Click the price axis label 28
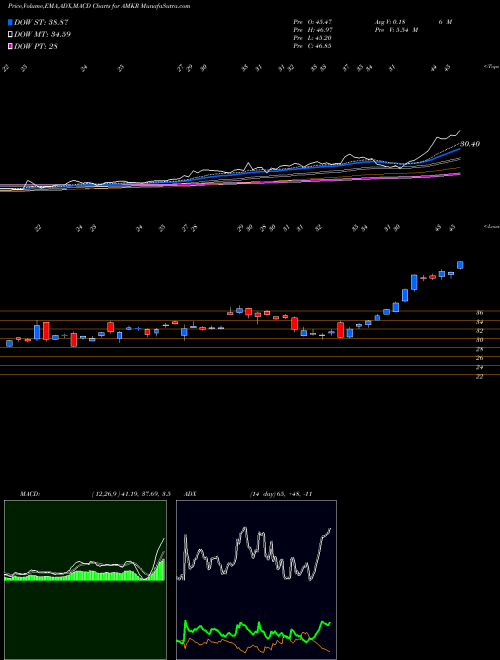The height and width of the screenshot is (660, 500). coord(479,349)
